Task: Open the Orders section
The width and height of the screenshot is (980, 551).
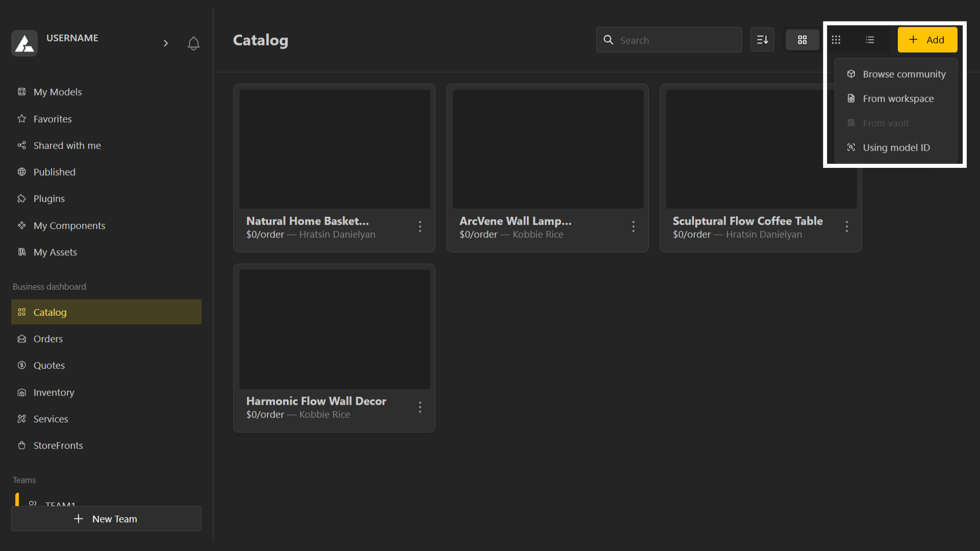Action: pyautogui.click(x=48, y=339)
